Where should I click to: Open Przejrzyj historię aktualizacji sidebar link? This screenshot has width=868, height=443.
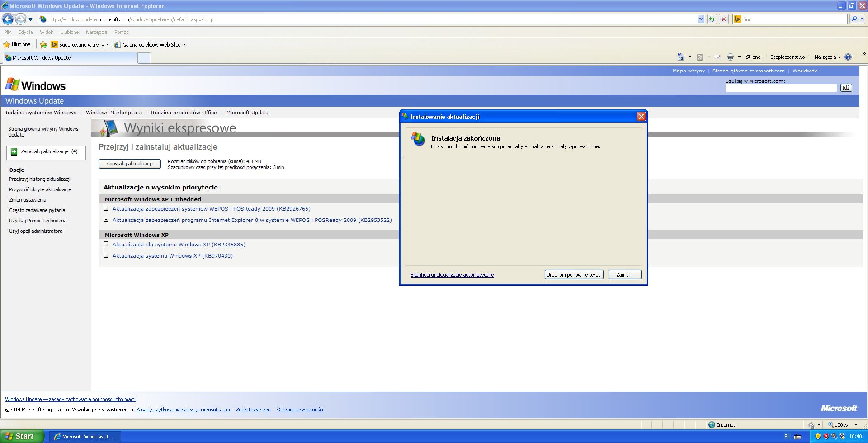tap(40, 179)
